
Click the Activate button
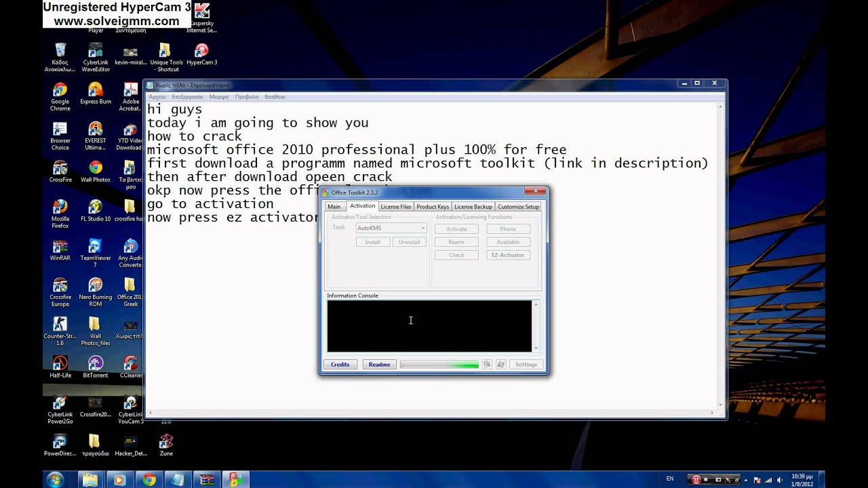tap(456, 229)
